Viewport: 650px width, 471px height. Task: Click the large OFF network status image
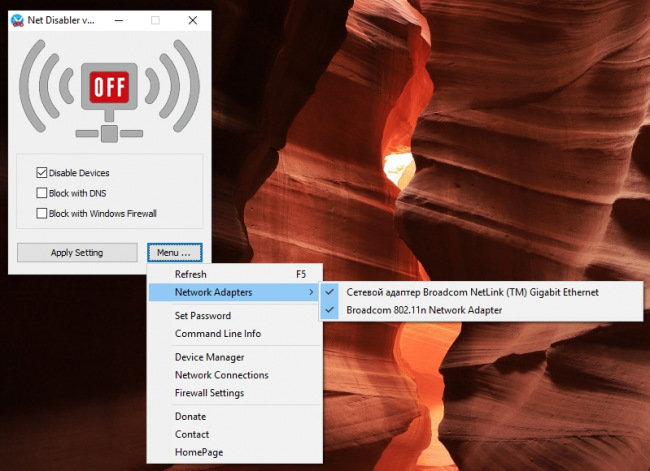[109, 91]
